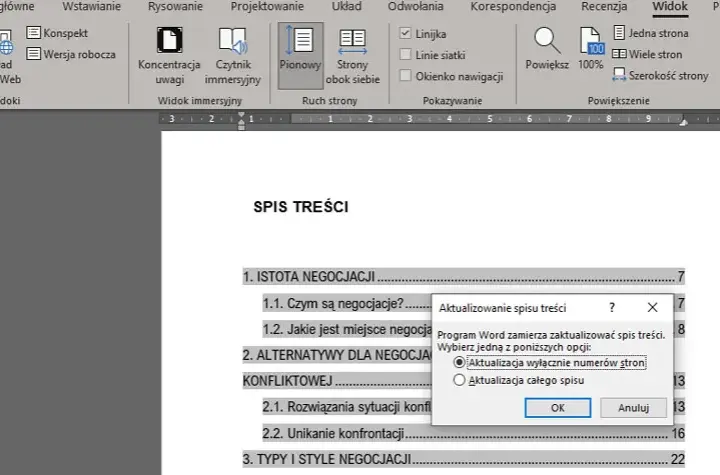This screenshot has width=720, height=475.
Task: Click the left indent marker on ruler
Action: [x=242, y=120]
